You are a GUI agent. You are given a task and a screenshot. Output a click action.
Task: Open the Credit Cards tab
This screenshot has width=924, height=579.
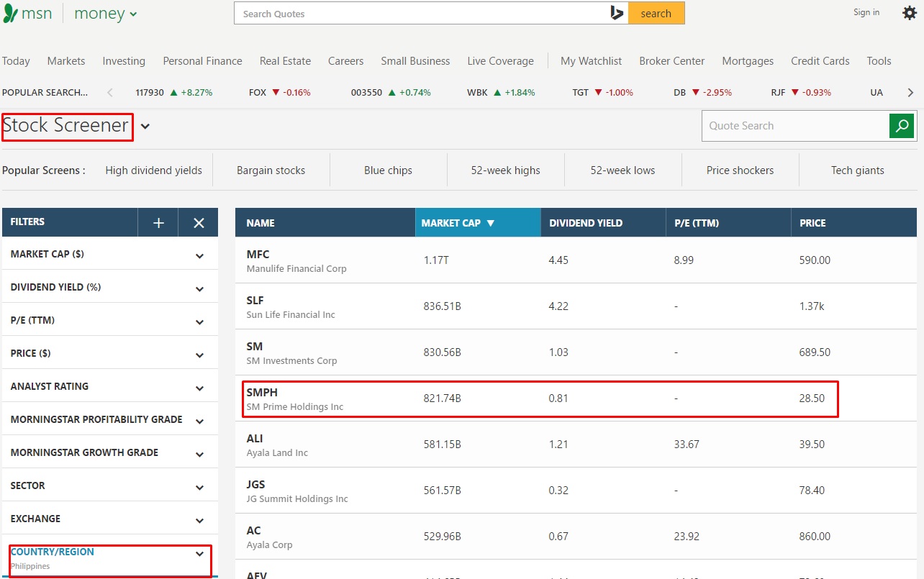point(820,61)
